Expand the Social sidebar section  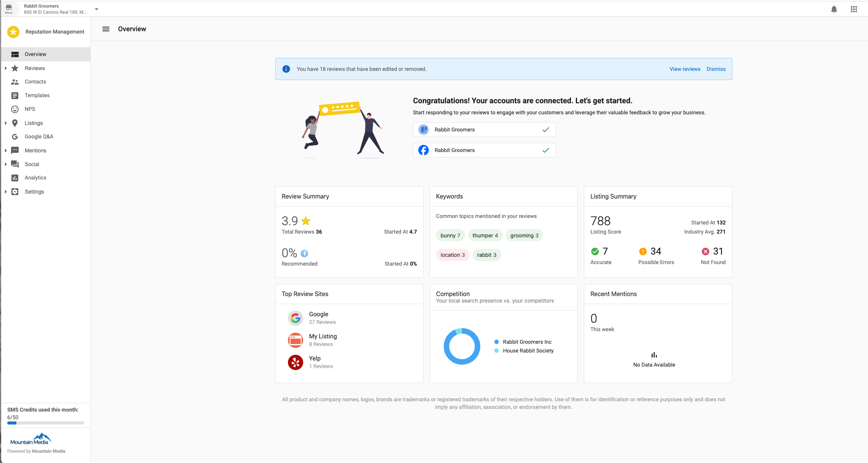[5, 164]
